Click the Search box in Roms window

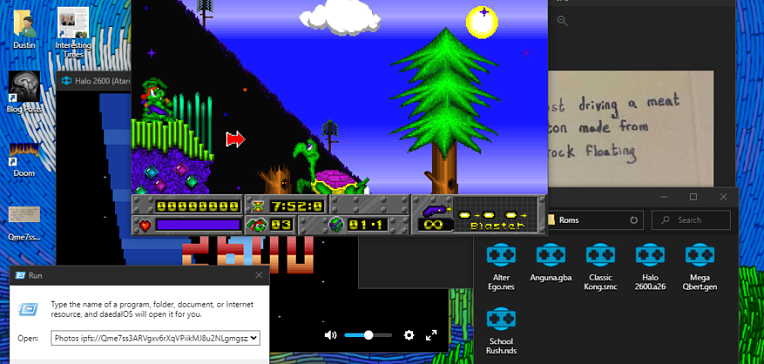coord(691,220)
